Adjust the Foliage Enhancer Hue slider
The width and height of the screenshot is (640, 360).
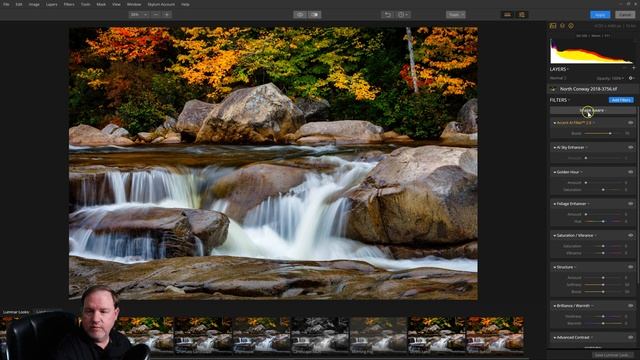pyautogui.click(x=604, y=221)
